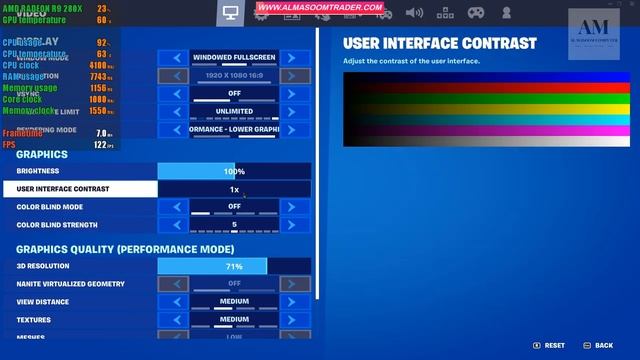Click right arrow for Window Mode
The height and width of the screenshot is (360, 640).
click(295, 58)
